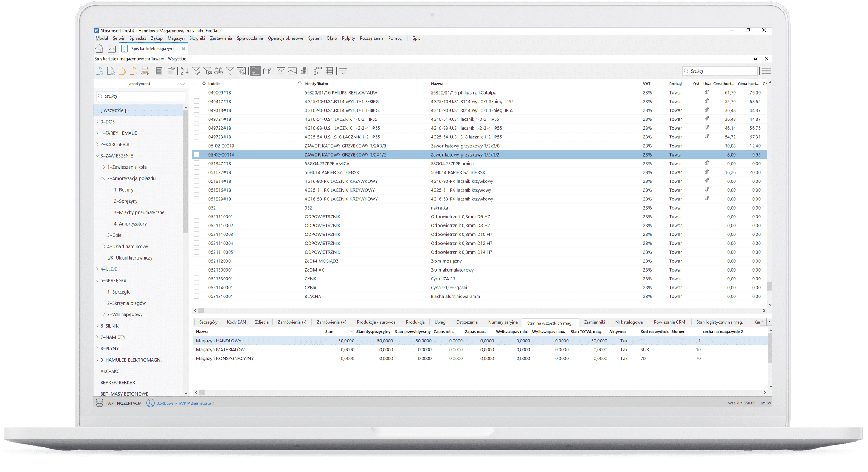The width and height of the screenshot is (868, 472).
Task: Click the image picture icon in toolbar
Action: [292, 71]
